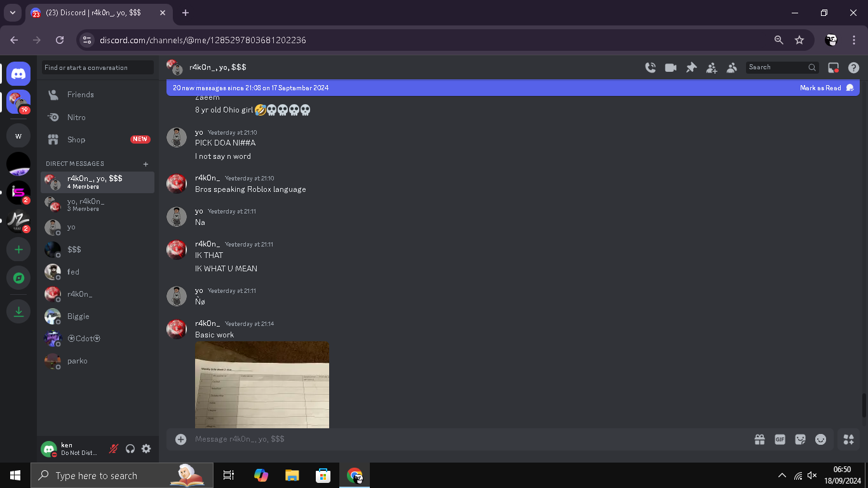Open the Basic work image attachment
Image resolution: width=868 pixels, height=488 pixels.
click(262, 385)
